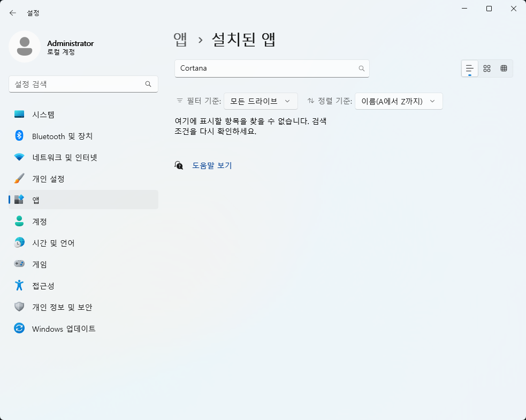526x420 pixels.
Task: Click the help headset icon
Action: point(179,165)
